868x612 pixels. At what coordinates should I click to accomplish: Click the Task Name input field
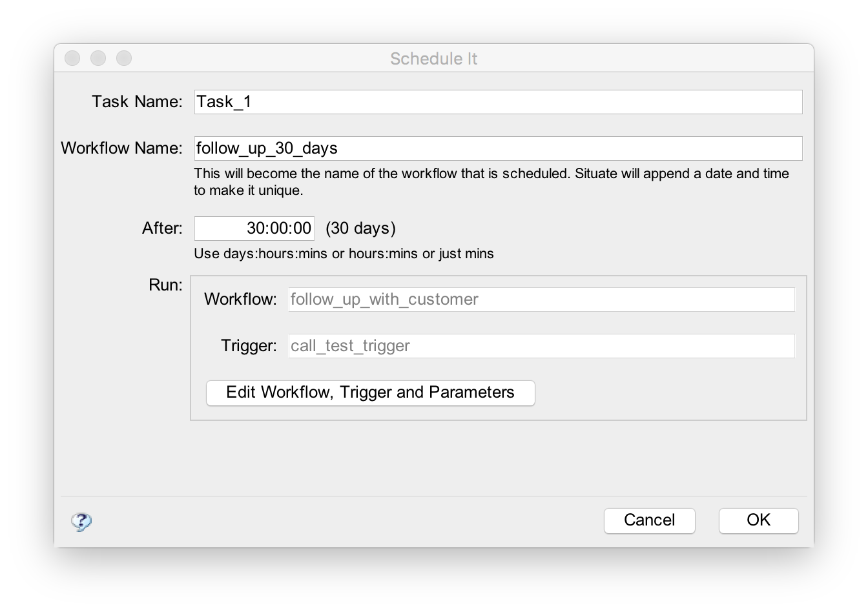pyautogui.click(x=497, y=101)
